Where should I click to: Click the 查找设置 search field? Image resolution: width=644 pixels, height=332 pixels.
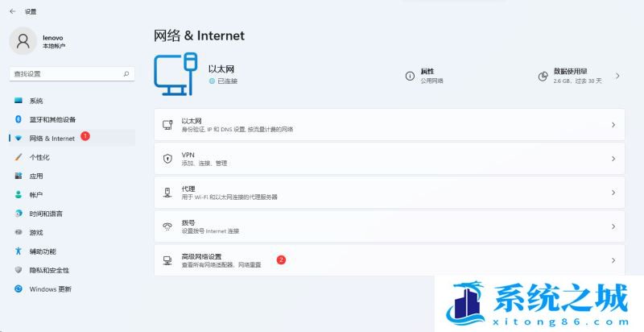64,73
